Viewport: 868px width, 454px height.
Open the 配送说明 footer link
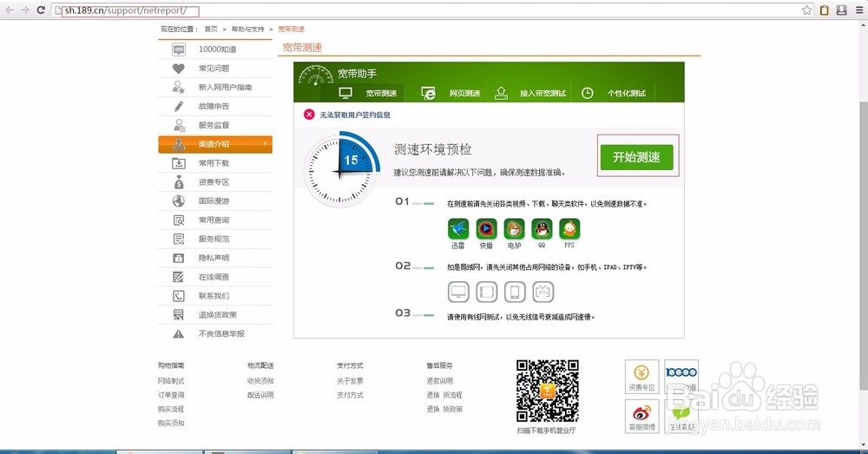[260, 395]
